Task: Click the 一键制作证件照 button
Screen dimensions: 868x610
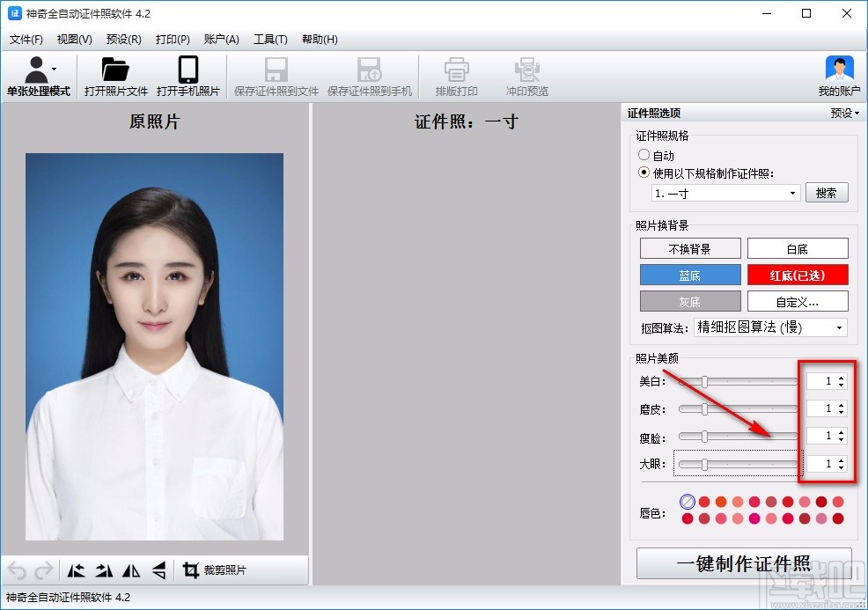Action: pos(743,563)
